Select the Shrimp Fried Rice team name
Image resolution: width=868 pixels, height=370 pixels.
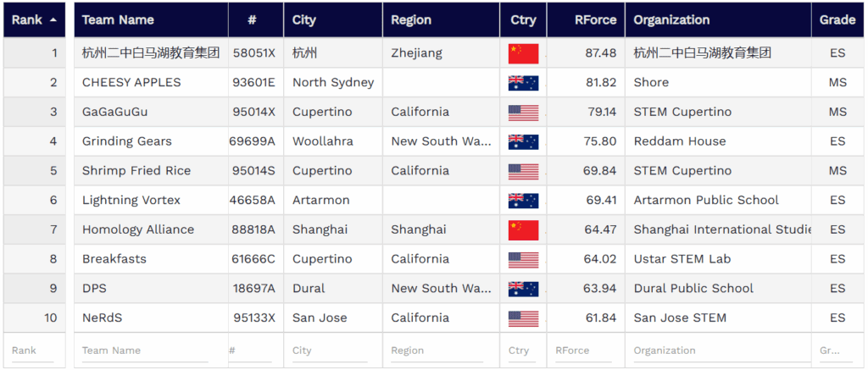[x=136, y=171]
